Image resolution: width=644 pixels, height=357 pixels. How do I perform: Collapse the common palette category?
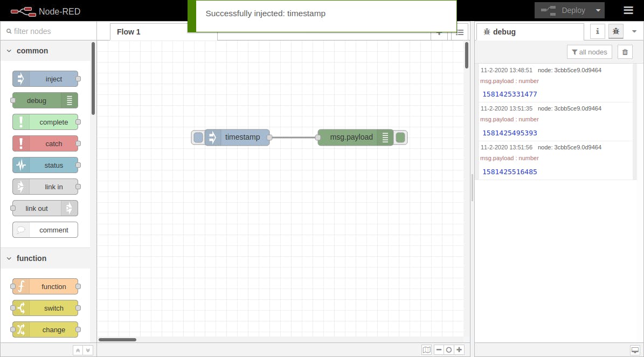point(45,51)
